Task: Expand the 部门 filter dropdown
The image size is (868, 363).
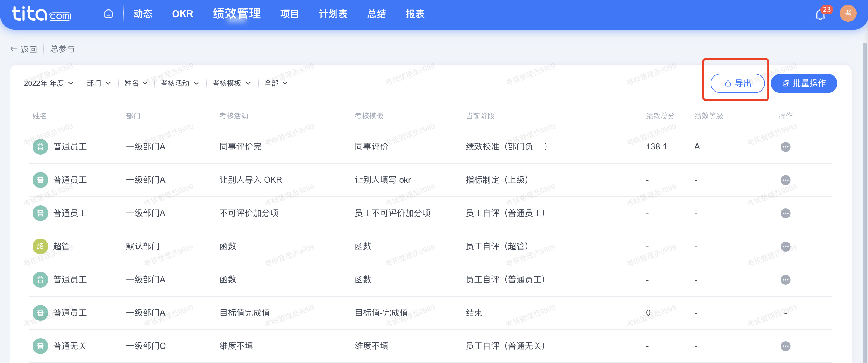Action: pos(99,83)
